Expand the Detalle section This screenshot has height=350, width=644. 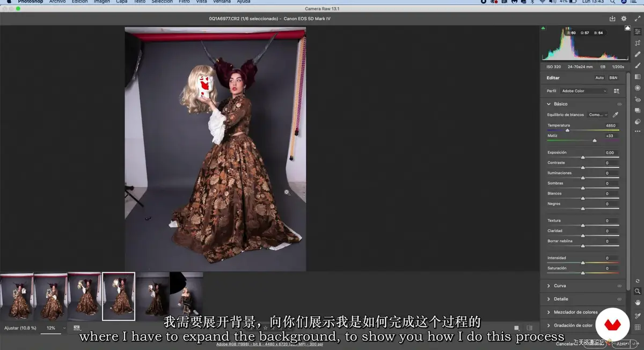tap(548, 299)
